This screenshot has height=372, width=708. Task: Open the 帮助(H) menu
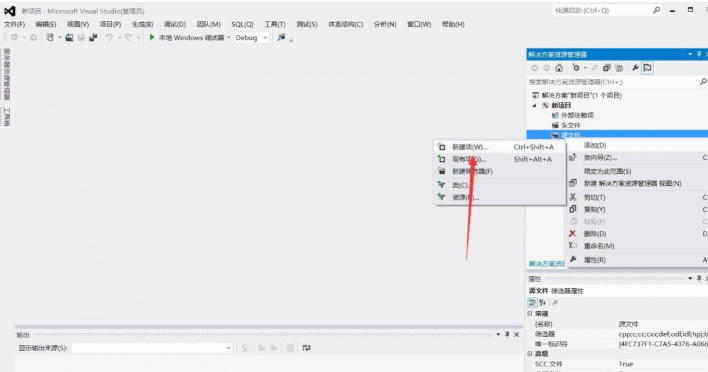tap(453, 24)
